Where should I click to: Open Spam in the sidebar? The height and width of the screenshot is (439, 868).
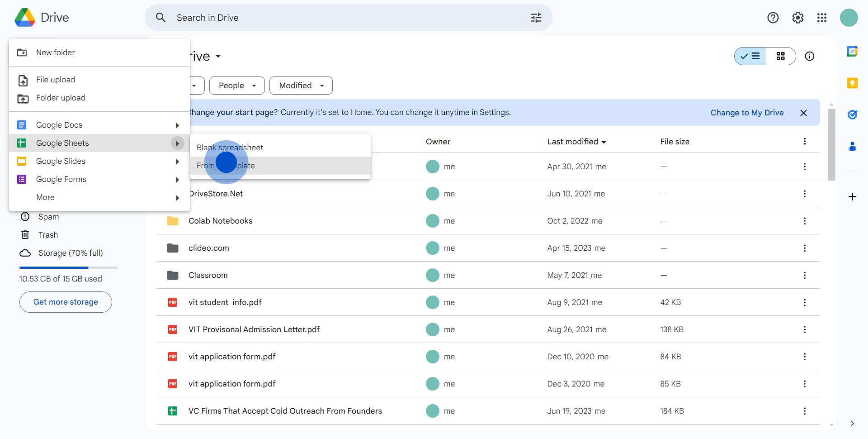pos(48,217)
